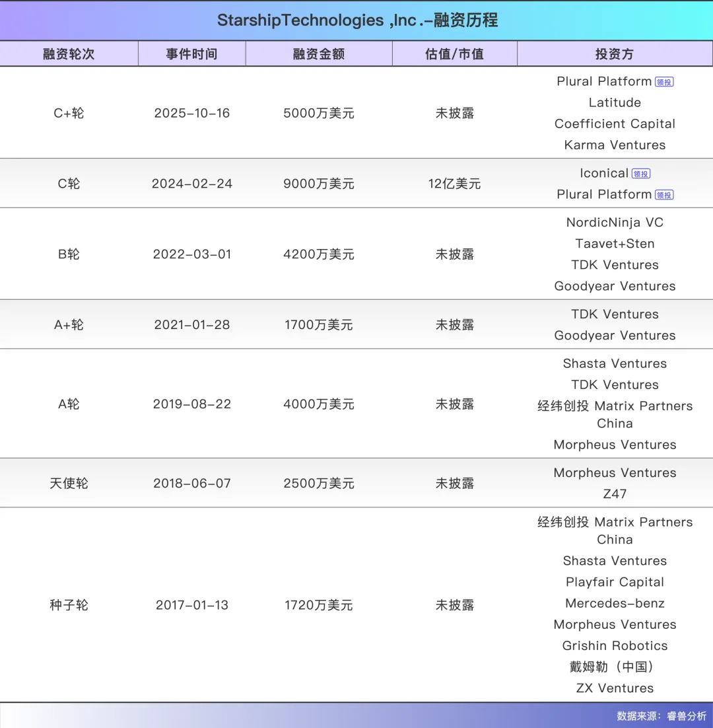Click the StarshipTechnologies 融资历程 title
Image resolution: width=713 pixels, height=728 pixels.
[x=357, y=20]
